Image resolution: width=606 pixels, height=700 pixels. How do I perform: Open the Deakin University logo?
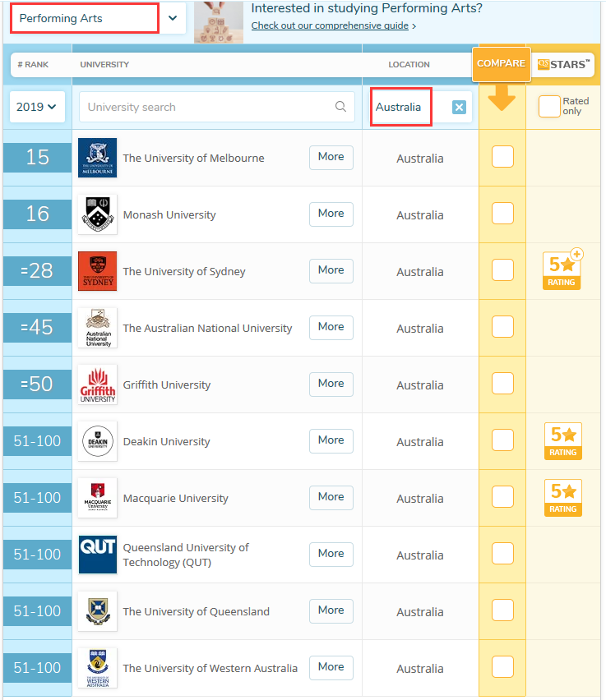[x=97, y=441]
